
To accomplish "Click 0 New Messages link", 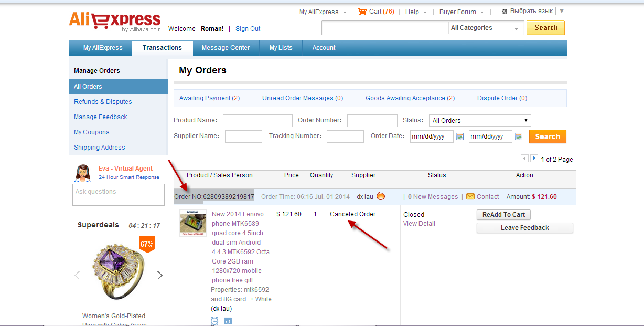I will (433, 197).
